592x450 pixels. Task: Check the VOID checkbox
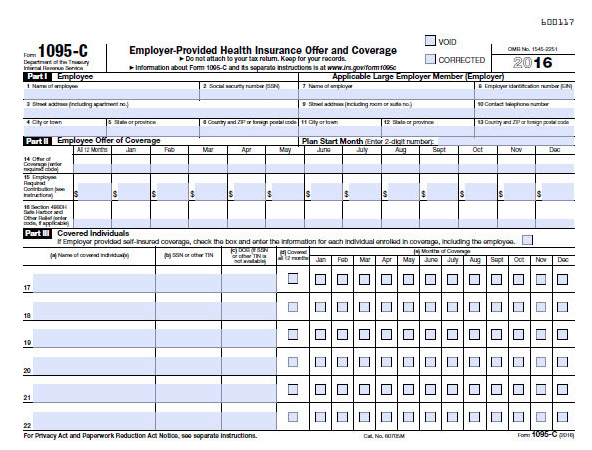tap(430, 41)
